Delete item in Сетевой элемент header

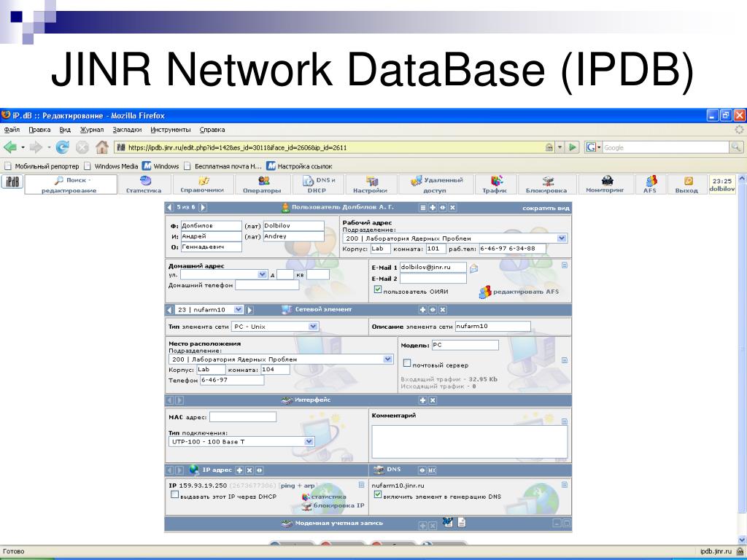pyautogui.click(x=443, y=309)
